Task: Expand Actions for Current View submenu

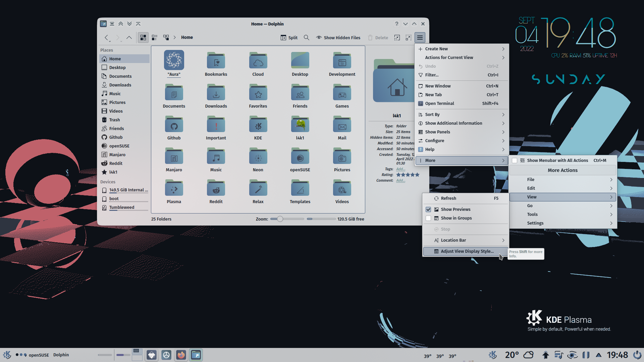Action: pyautogui.click(x=462, y=58)
